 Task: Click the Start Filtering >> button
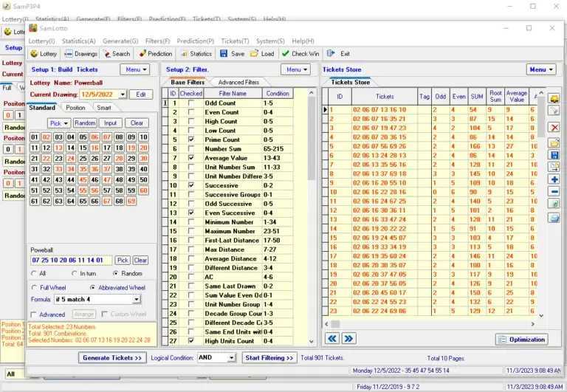tap(269, 357)
